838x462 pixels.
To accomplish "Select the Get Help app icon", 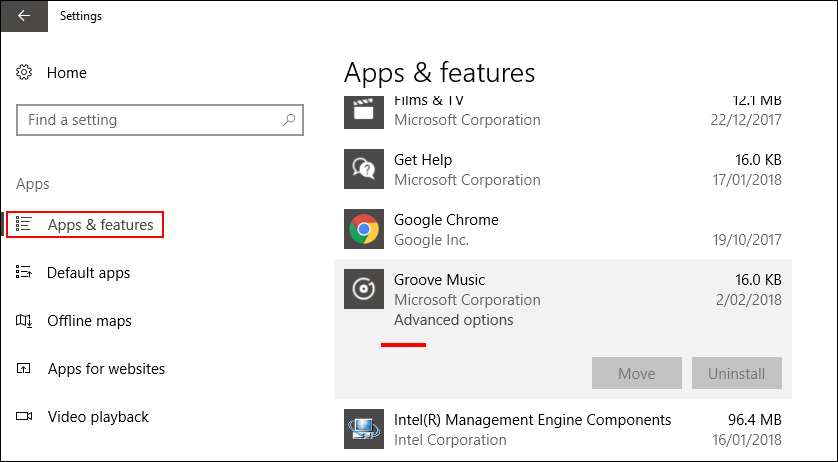I will (364, 169).
